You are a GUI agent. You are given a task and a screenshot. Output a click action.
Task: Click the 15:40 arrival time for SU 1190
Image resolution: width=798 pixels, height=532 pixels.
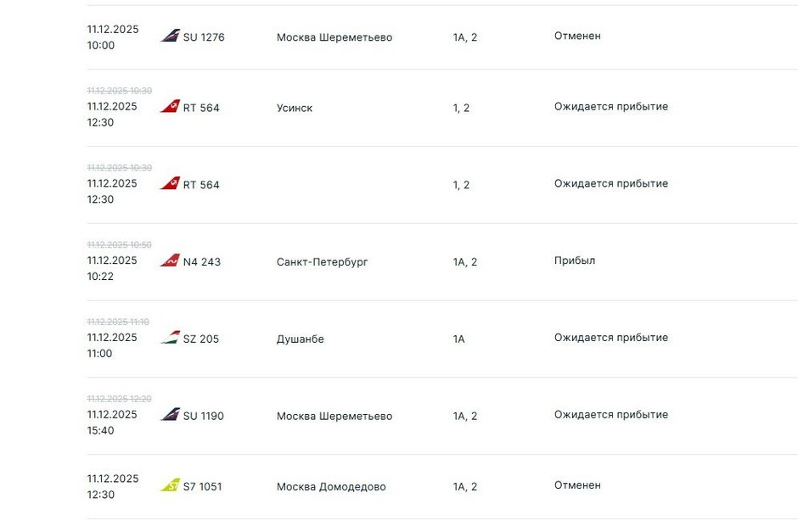tap(100, 430)
